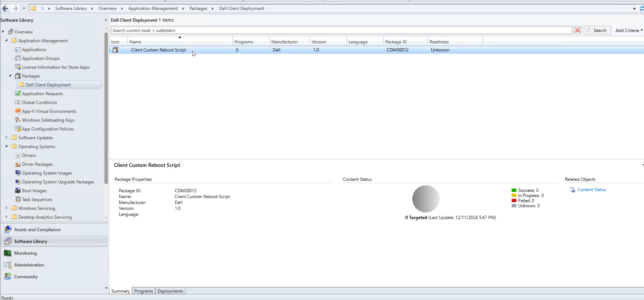Open the Administration workspace via its icon
Screen dimensions: 644x300
[x=8, y=265]
